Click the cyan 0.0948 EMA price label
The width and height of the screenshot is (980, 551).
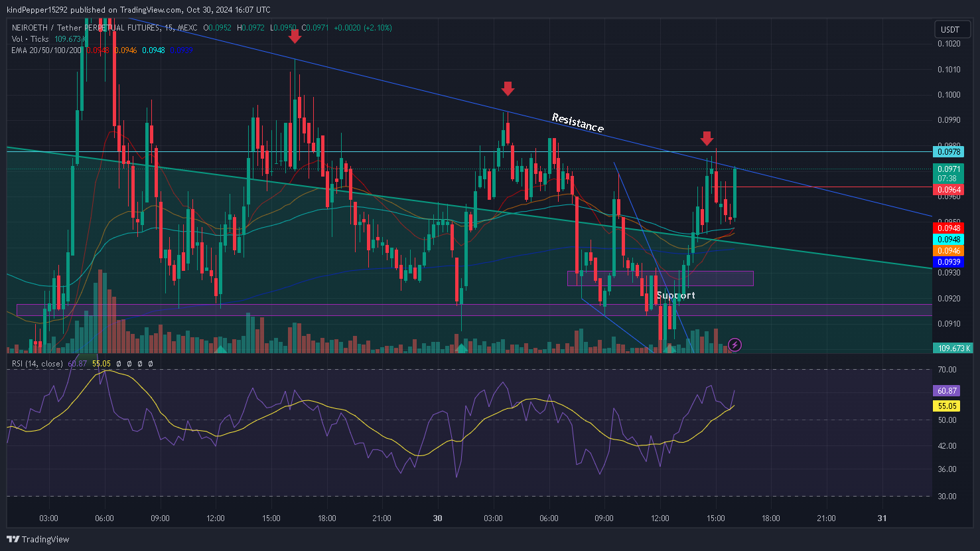click(949, 240)
